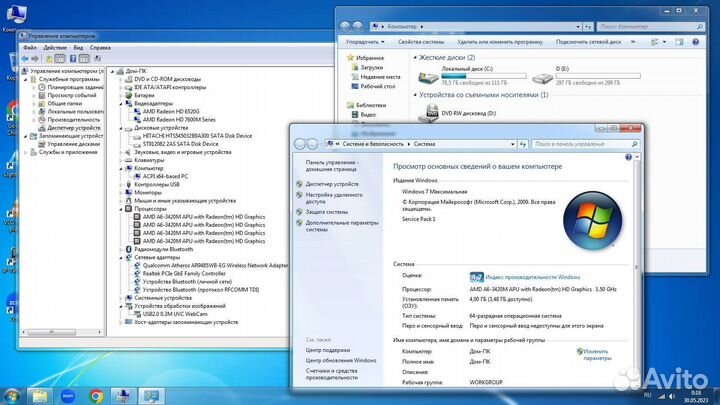Open the file explorer taskbar icon

pos(39,396)
